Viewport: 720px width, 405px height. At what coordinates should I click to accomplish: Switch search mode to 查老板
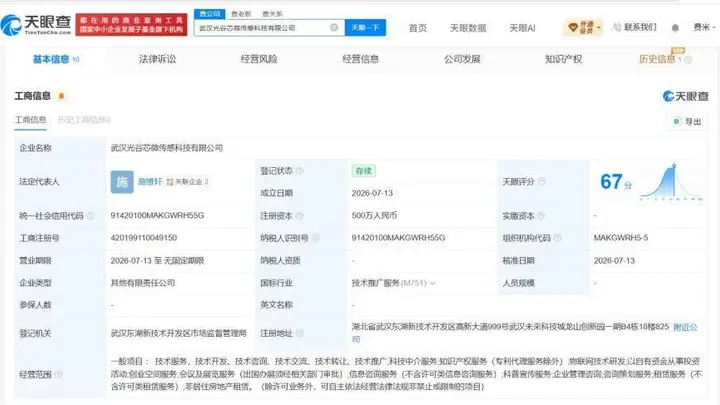[x=241, y=14]
